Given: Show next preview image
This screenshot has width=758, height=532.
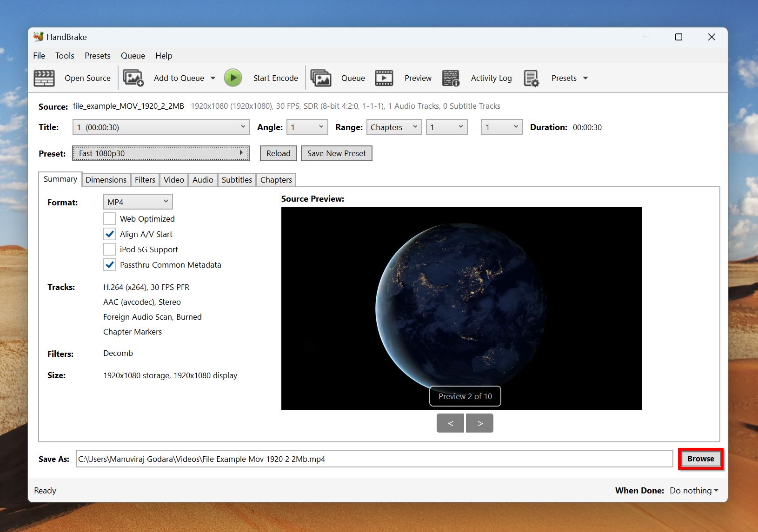Looking at the screenshot, I should (x=480, y=423).
